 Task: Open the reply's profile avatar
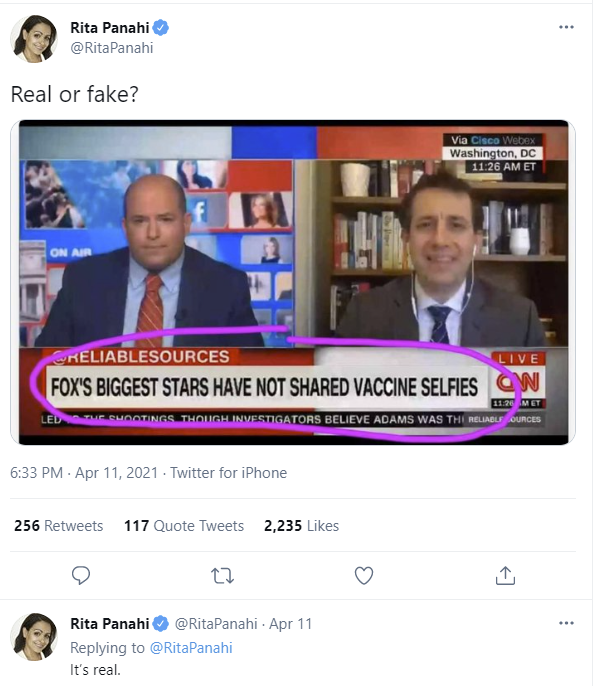point(34,636)
